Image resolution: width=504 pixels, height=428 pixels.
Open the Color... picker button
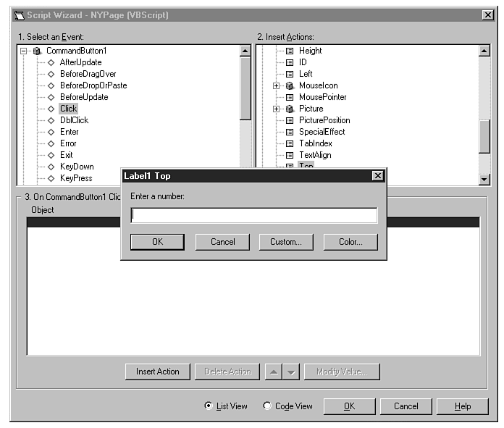point(350,242)
